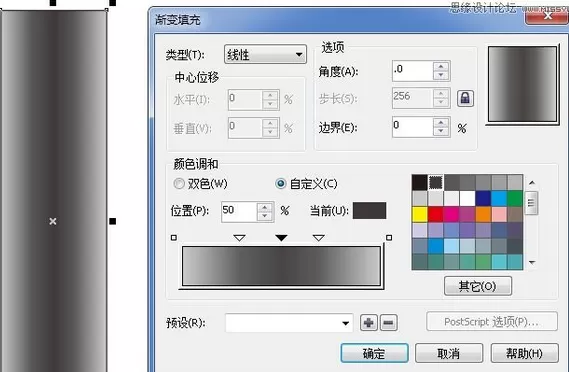Decrease 角度 angle with down spinner
Viewport: 569px width, 372px height.
click(441, 75)
